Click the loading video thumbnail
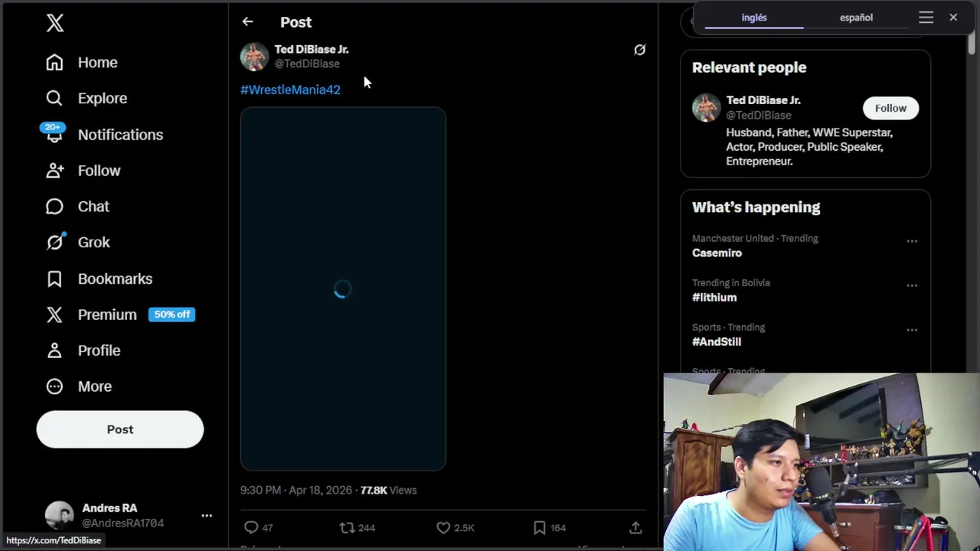Image resolution: width=980 pixels, height=551 pixels. coord(343,289)
